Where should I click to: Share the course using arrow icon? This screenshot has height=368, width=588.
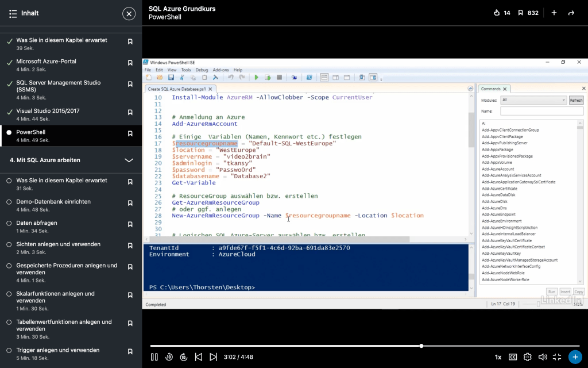click(x=571, y=13)
